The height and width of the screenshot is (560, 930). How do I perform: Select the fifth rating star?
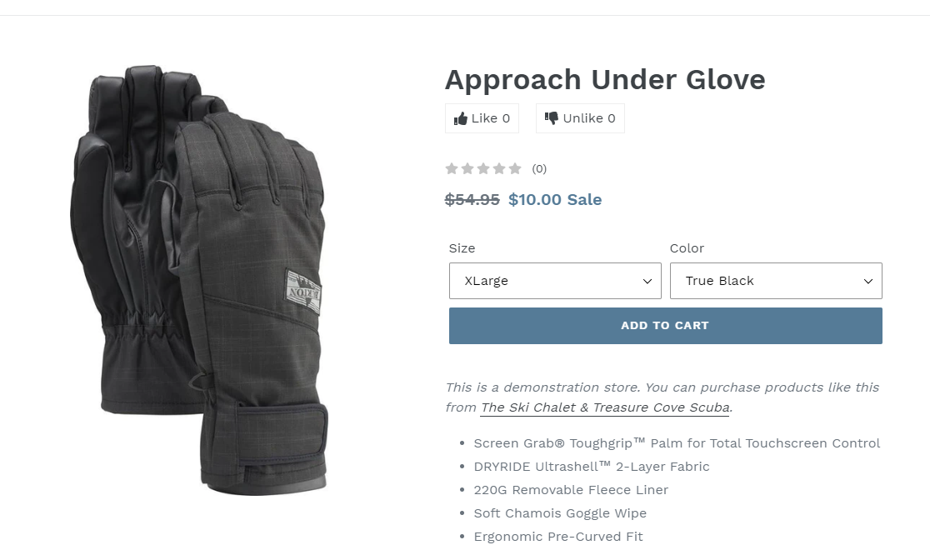click(515, 168)
